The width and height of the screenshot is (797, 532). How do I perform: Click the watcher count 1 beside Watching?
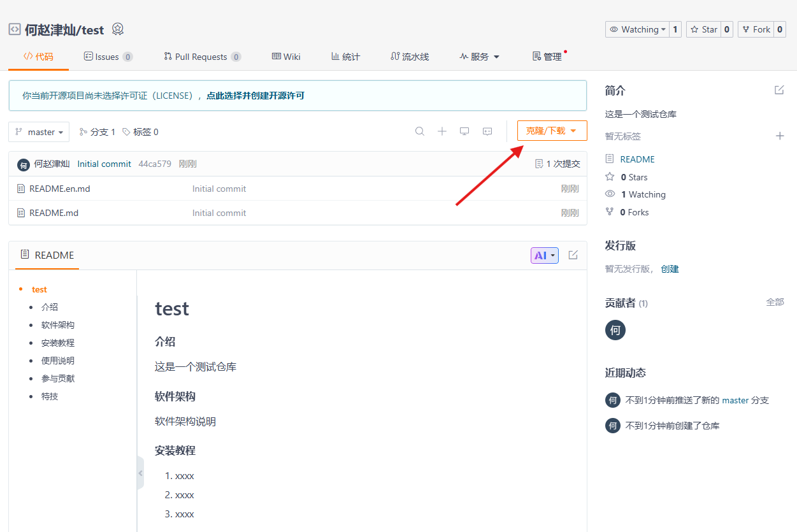tap(675, 29)
